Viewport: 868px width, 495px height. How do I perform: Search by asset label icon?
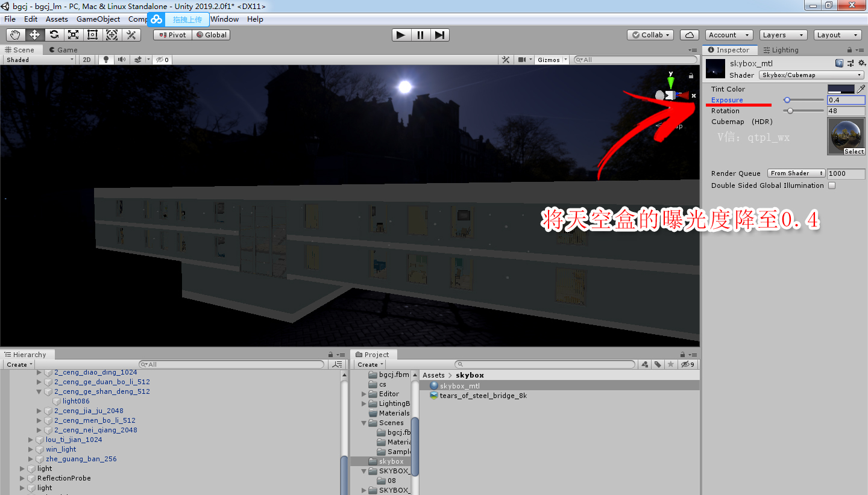coord(658,364)
